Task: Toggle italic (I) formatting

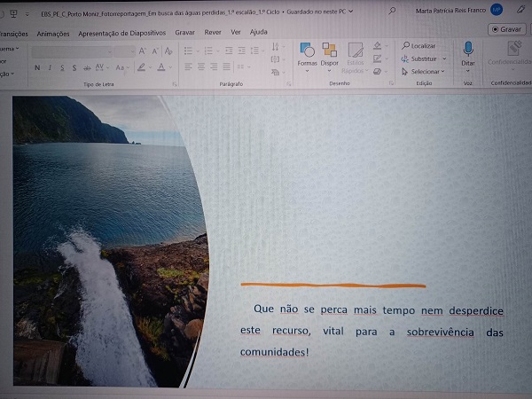Action: click(x=50, y=67)
